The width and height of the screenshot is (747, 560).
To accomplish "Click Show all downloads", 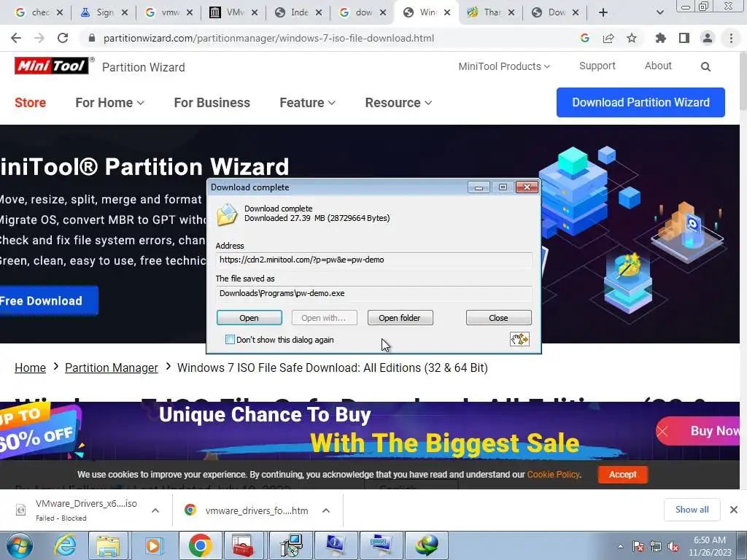I will point(692,510).
